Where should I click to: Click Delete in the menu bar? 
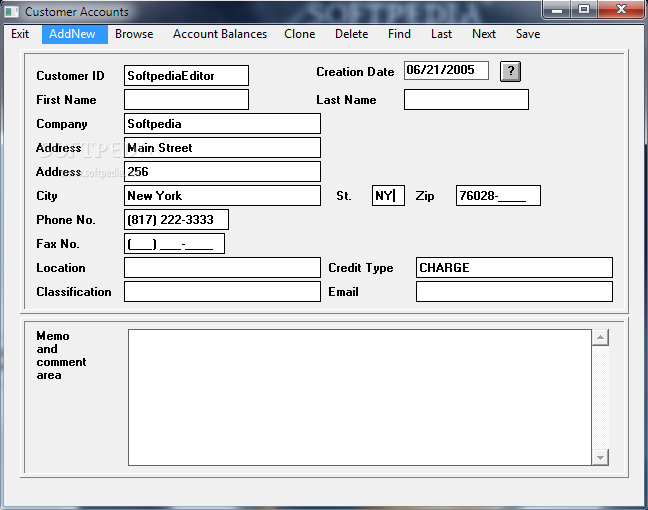pos(351,34)
